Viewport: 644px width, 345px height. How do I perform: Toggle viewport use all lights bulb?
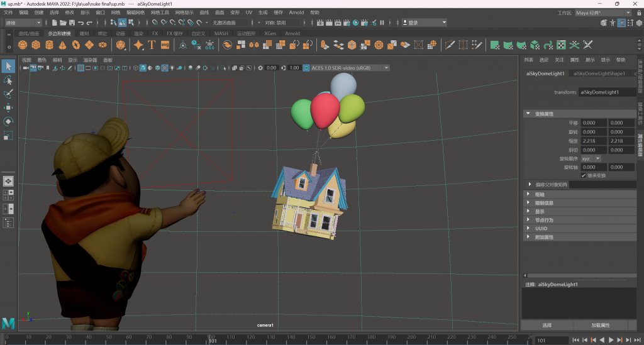[x=172, y=68]
